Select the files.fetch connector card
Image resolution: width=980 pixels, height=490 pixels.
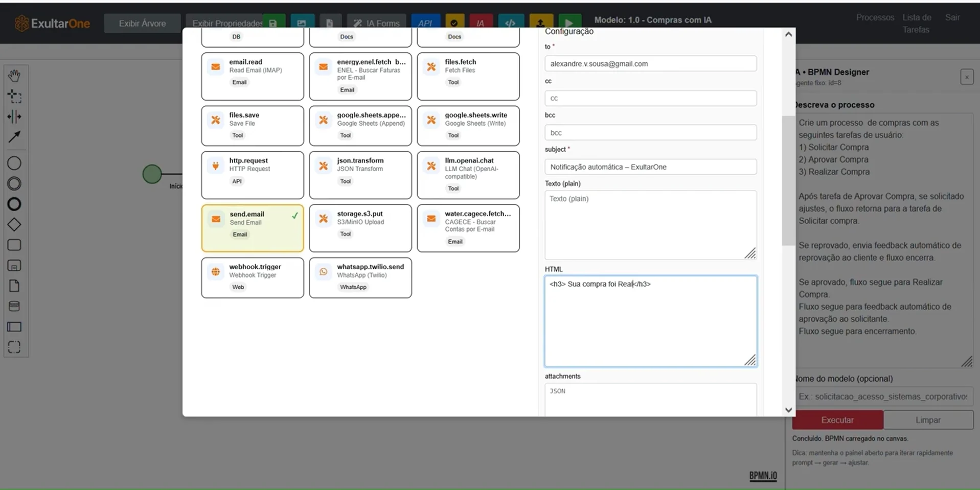tap(468, 76)
